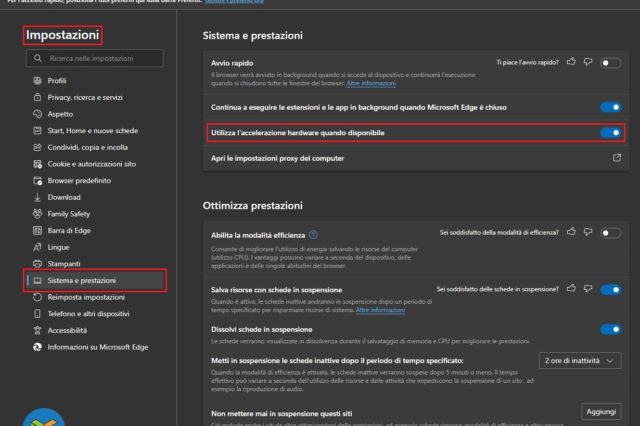Image resolution: width=640 pixels, height=426 pixels.
Task: Disable hardware acceleration toggle
Action: click(609, 132)
